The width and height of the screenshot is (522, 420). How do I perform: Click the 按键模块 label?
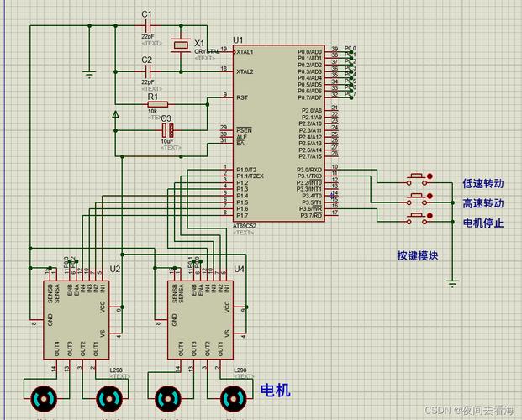[x=418, y=255]
